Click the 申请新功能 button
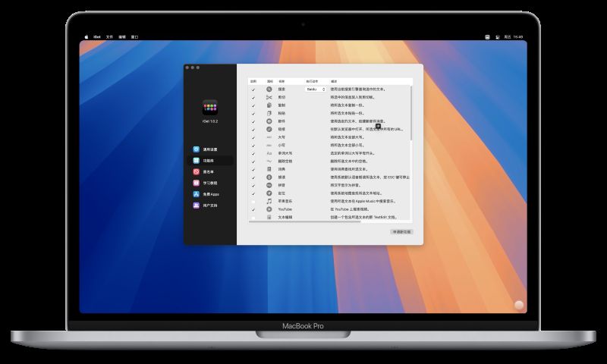The image size is (607, 364). [401, 231]
